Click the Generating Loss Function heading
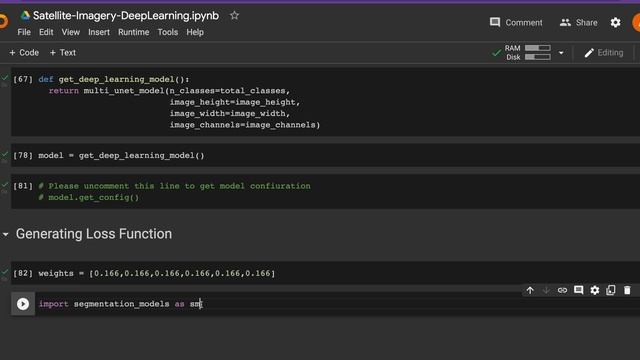The image size is (640, 360). [x=94, y=234]
